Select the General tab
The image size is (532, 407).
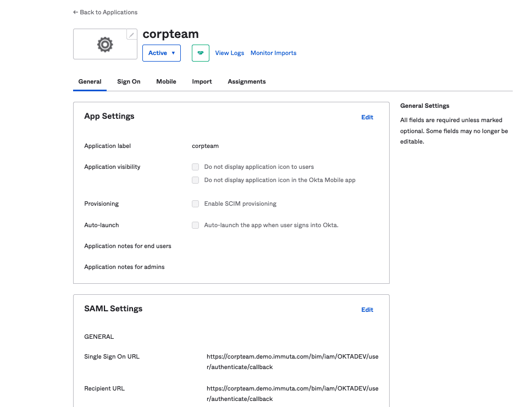pyautogui.click(x=90, y=81)
